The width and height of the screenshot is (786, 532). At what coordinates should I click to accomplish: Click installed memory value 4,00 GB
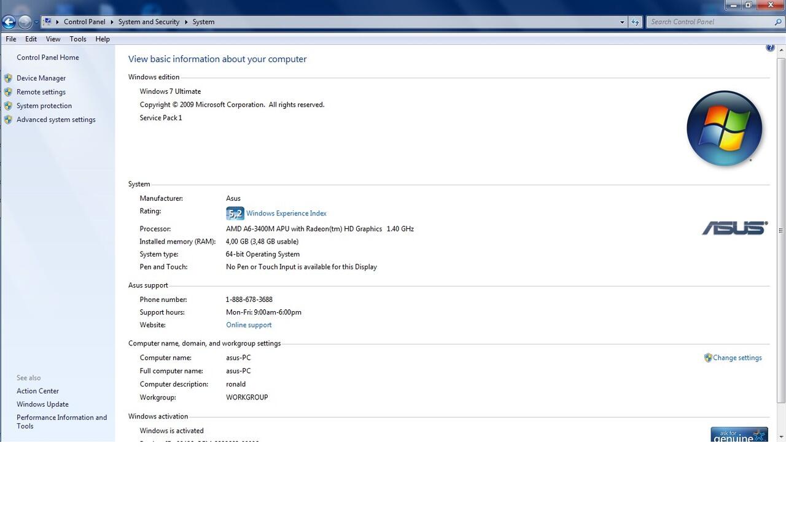(x=262, y=242)
